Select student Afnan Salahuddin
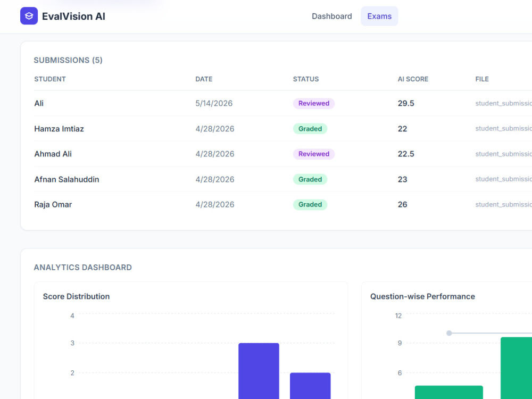The width and height of the screenshot is (532, 399). (x=66, y=179)
